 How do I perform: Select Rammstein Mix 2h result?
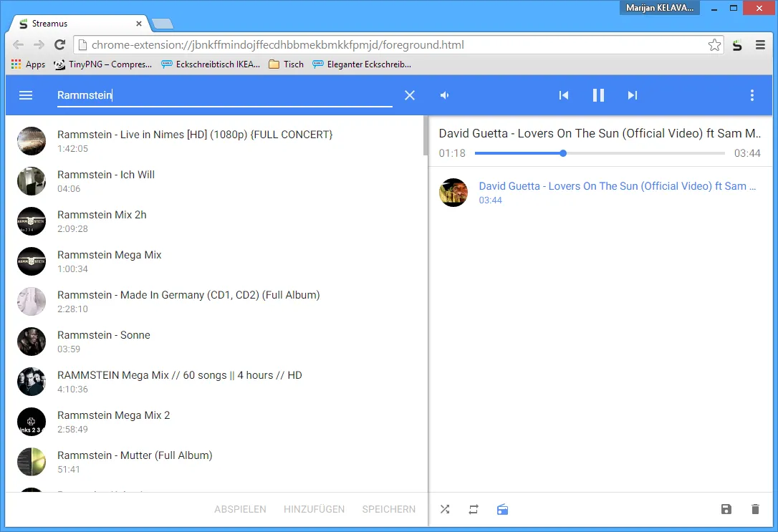tap(214, 221)
